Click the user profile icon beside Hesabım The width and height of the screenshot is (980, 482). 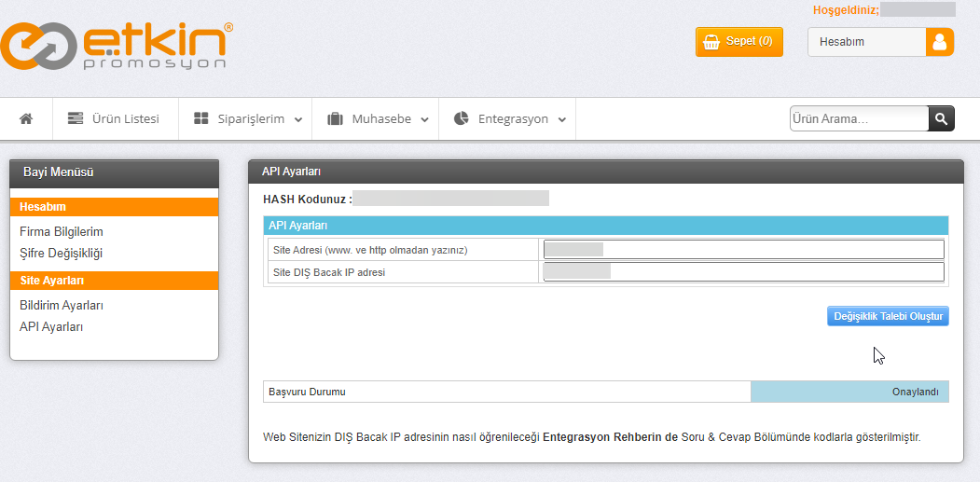click(x=939, y=42)
